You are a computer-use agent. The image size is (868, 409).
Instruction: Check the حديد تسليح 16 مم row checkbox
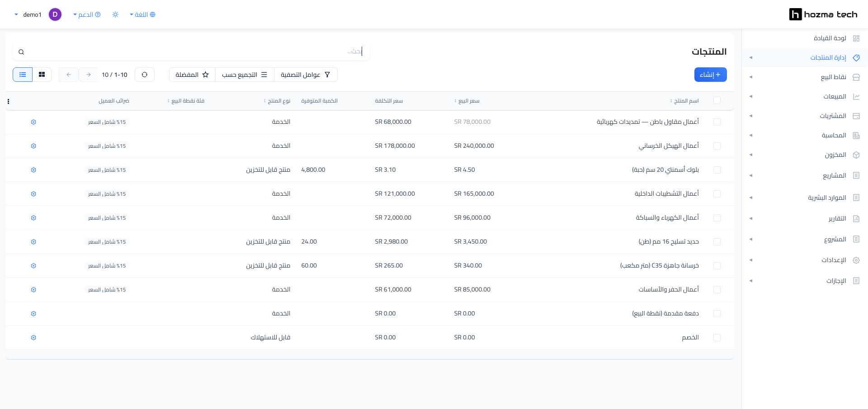tap(717, 242)
